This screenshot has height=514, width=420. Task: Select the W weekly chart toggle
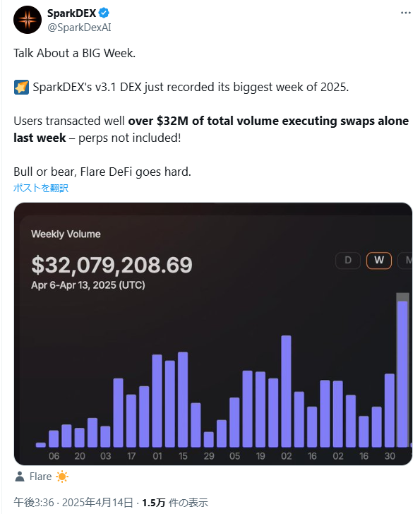coord(379,261)
